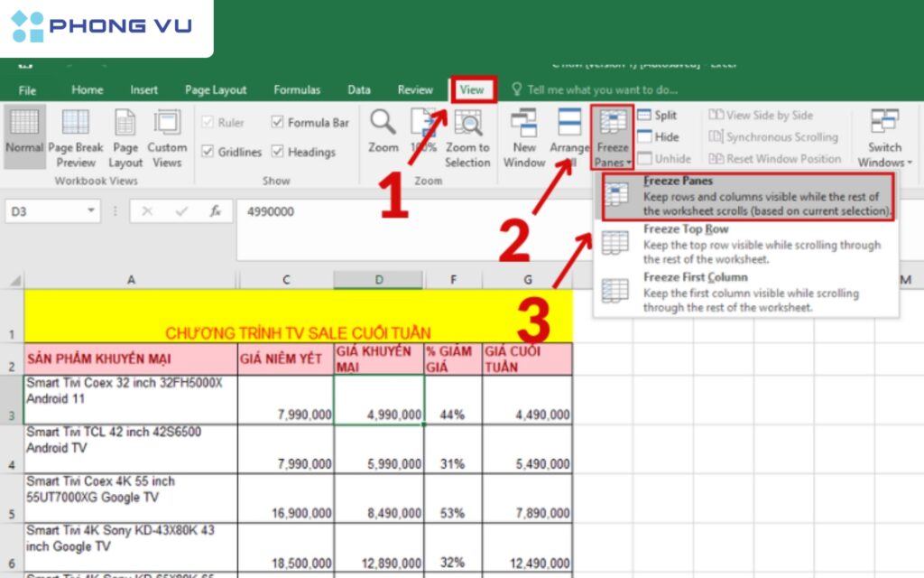This screenshot has width=924, height=578.
Task: Select column F header
Action: pyautogui.click(x=453, y=280)
